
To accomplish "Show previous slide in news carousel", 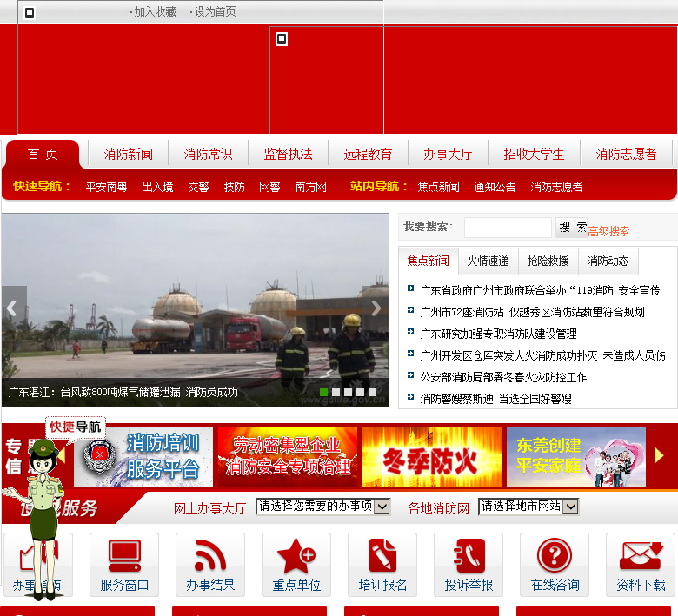I will click(x=12, y=308).
